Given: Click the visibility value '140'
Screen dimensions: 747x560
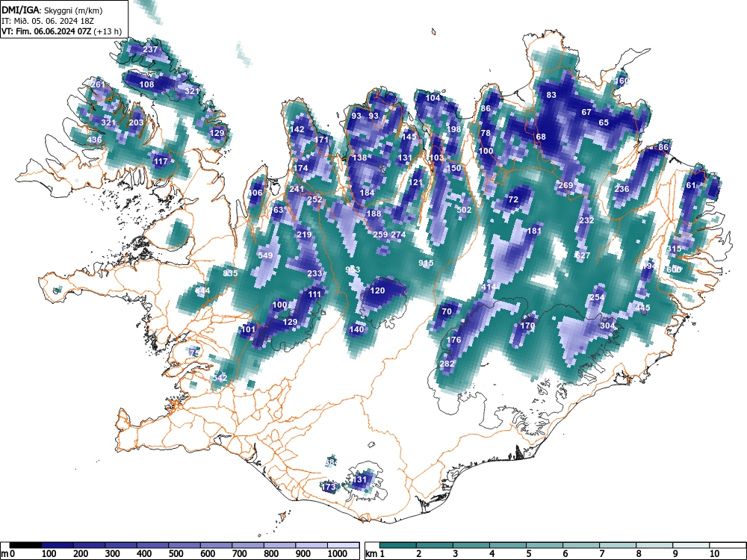Looking at the screenshot, I should [x=356, y=329].
